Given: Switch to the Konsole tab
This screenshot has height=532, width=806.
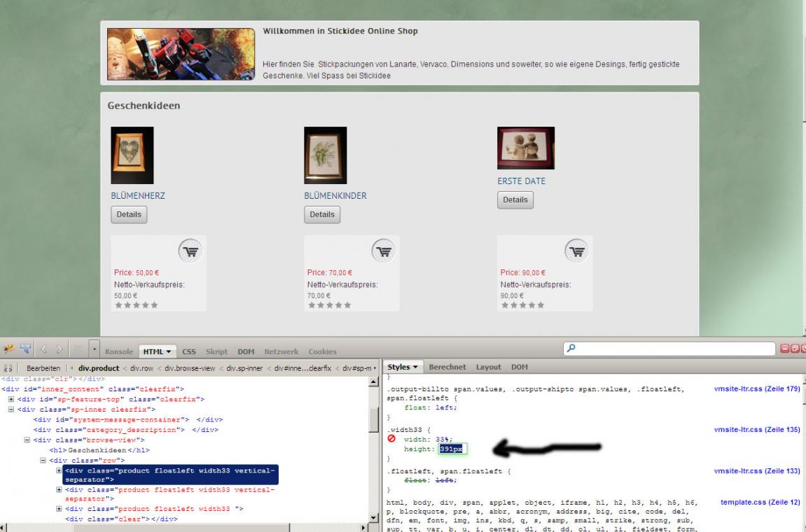Looking at the screenshot, I should [120, 351].
